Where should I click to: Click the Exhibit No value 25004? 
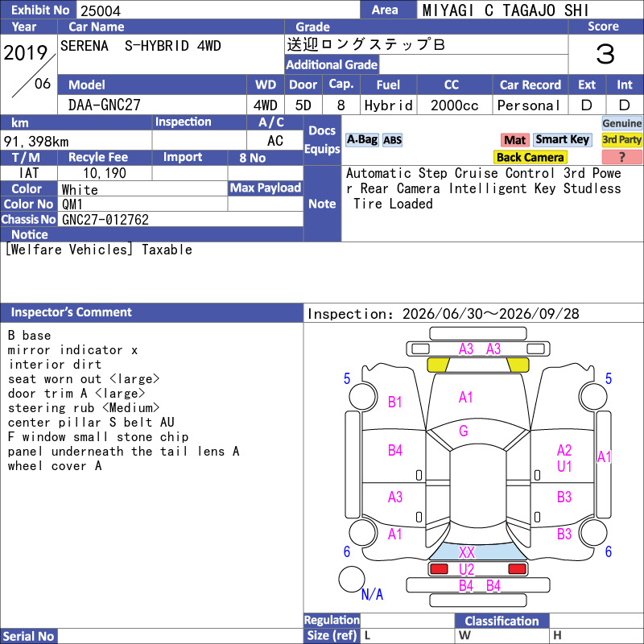pos(101,10)
